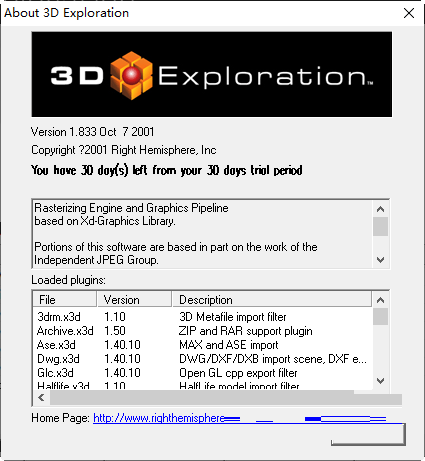Click the plugins list up arrow
This screenshot has height=461, width=425.
pyautogui.click(x=380, y=300)
